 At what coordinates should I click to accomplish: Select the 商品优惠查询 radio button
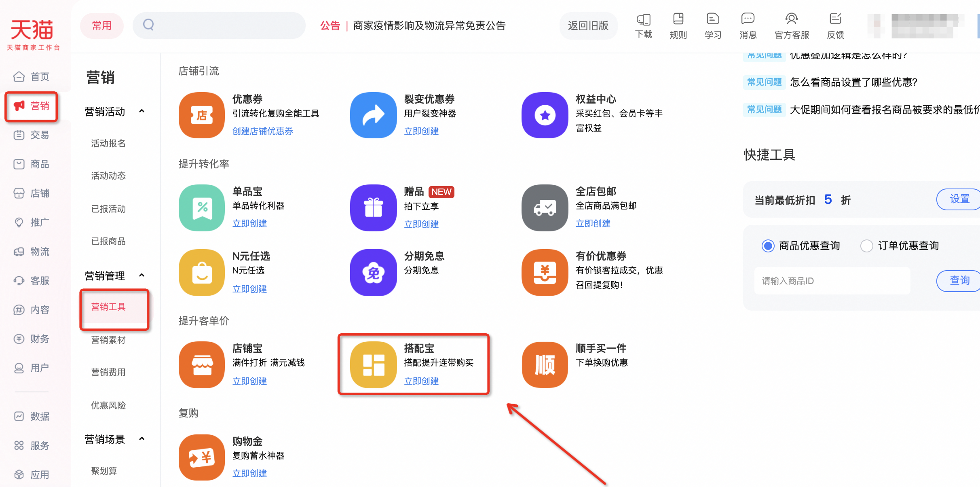(768, 246)
